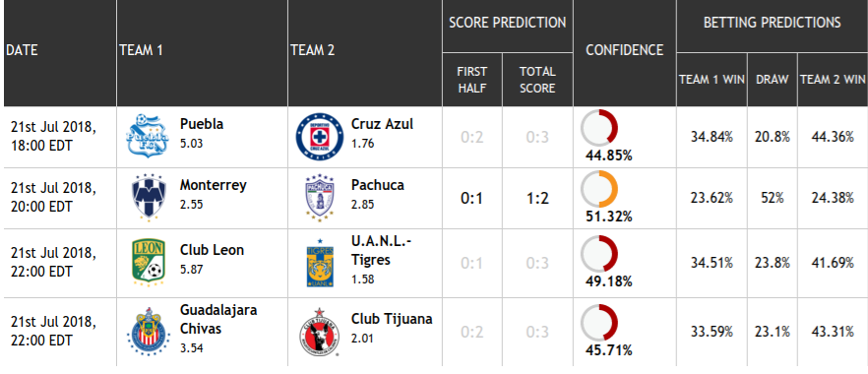
Task: Click the 49.18% confidence gauge
Action: tap(599, 255)
